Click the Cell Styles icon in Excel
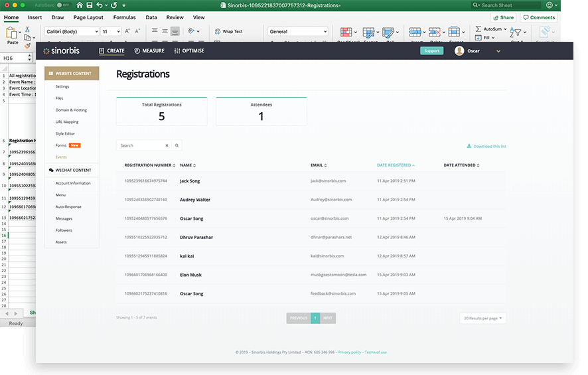 coord(388,33)
